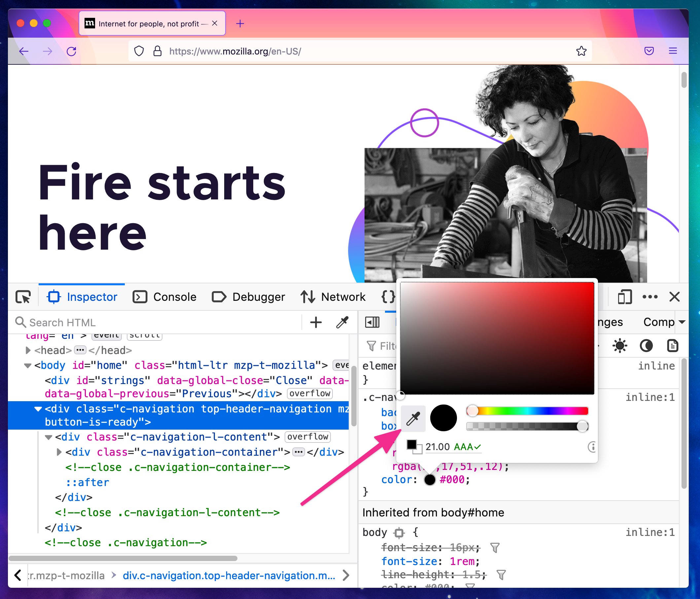The height and width of the screenshot is (599, 700).
Task: Open the Firefox hamburger menu
Action: tap(673, 51)
